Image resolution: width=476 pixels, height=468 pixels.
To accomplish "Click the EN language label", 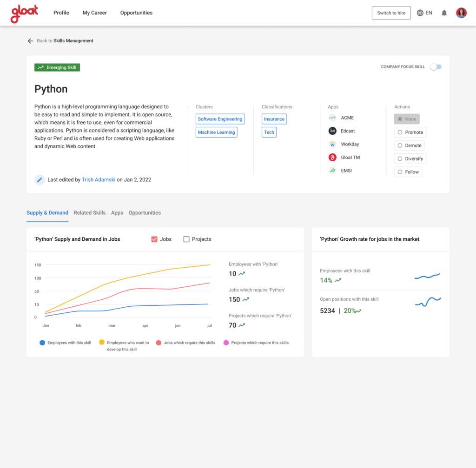I will (429, 13).
